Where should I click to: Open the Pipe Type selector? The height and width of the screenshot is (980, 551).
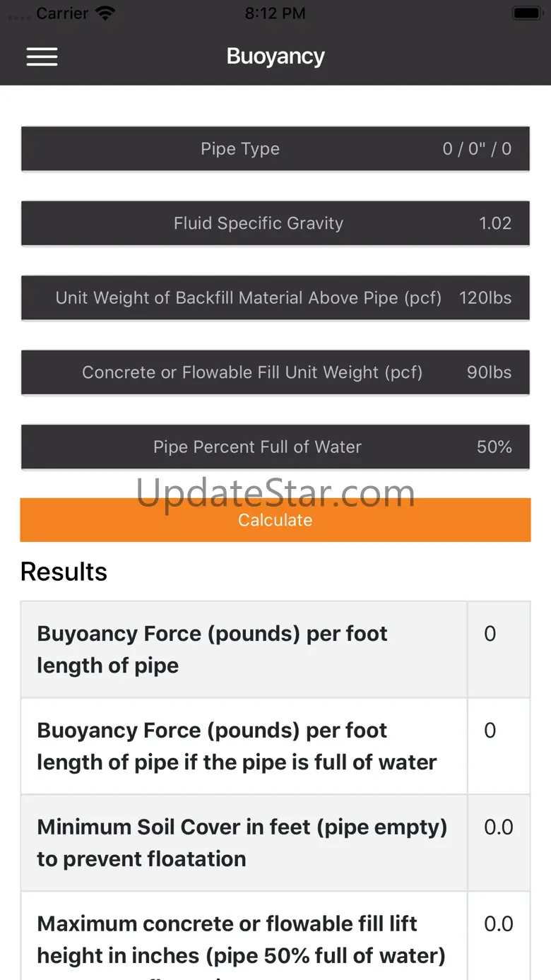tap(275, 149)
